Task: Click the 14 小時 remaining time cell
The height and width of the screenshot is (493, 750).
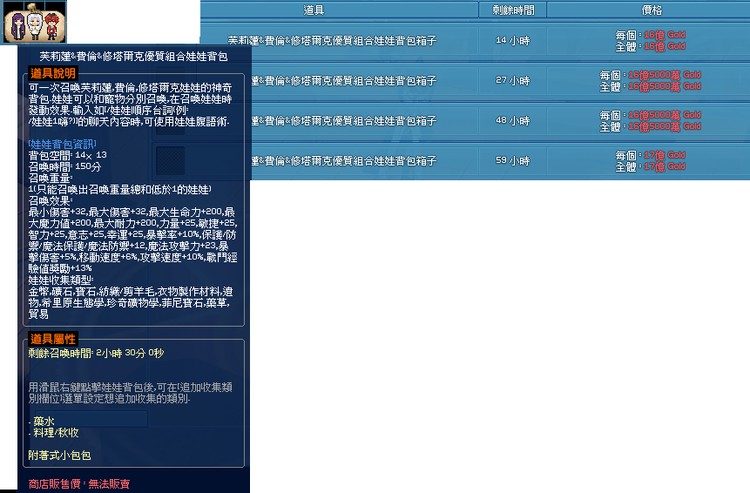Action: (513, 41)
